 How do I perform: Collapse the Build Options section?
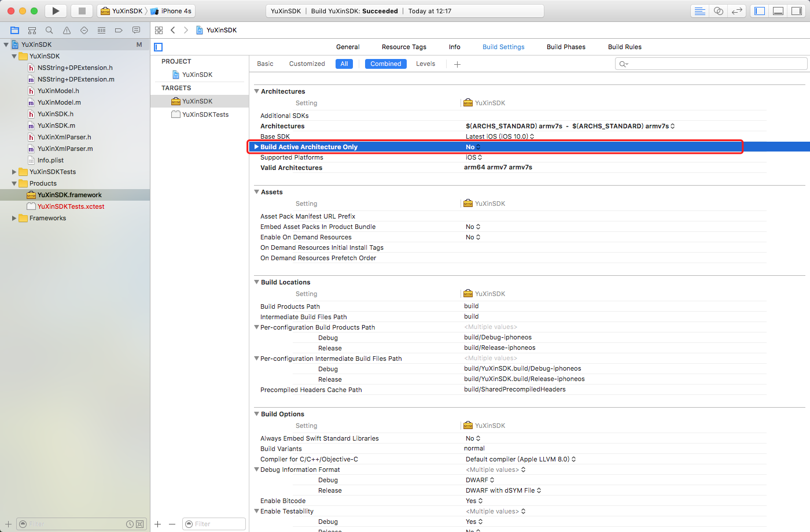pyautogui.click(x=256, y=414)
